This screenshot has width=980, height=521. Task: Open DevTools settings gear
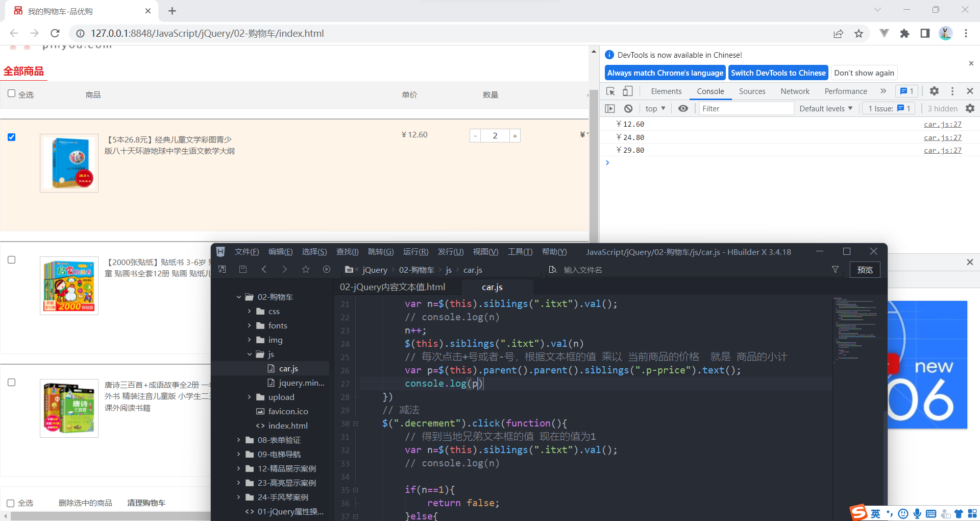click(x=934, y=91)
